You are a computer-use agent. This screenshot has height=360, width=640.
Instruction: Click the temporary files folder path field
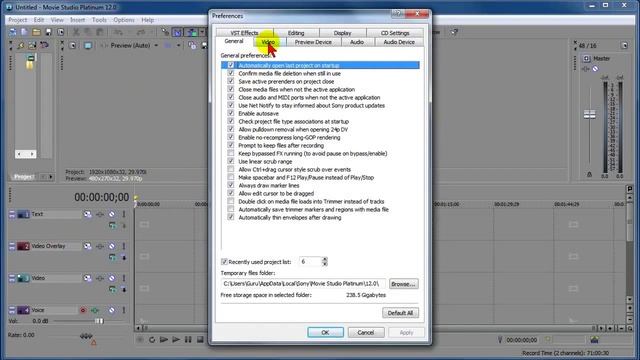[x=303, y=283]
